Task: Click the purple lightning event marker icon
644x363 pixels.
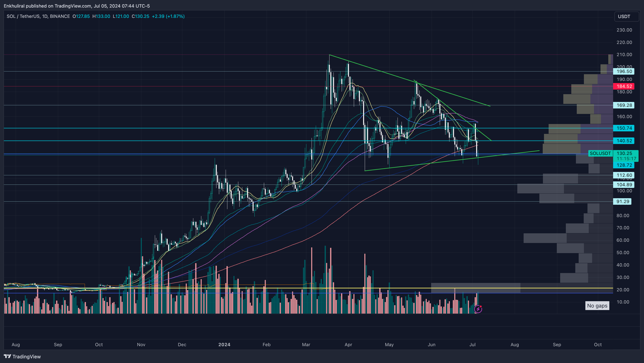Action: [478, 309]
